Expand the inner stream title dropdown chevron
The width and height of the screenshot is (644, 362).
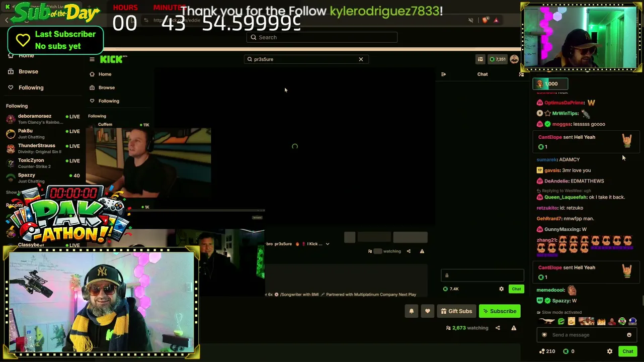point(328,244)
